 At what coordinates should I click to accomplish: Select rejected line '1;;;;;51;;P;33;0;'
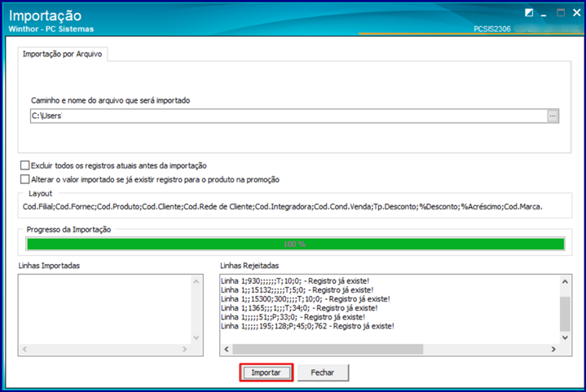pos(293,317)
